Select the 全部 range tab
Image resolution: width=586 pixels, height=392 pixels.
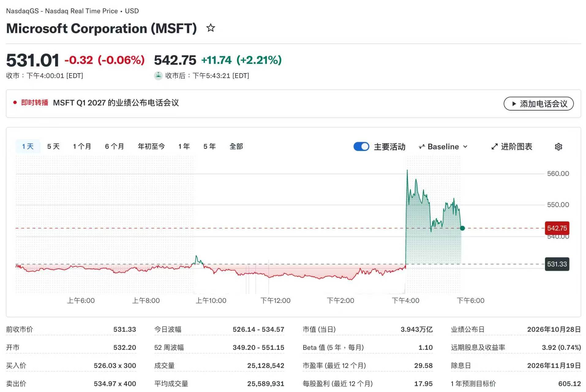[x=236, y=146]
